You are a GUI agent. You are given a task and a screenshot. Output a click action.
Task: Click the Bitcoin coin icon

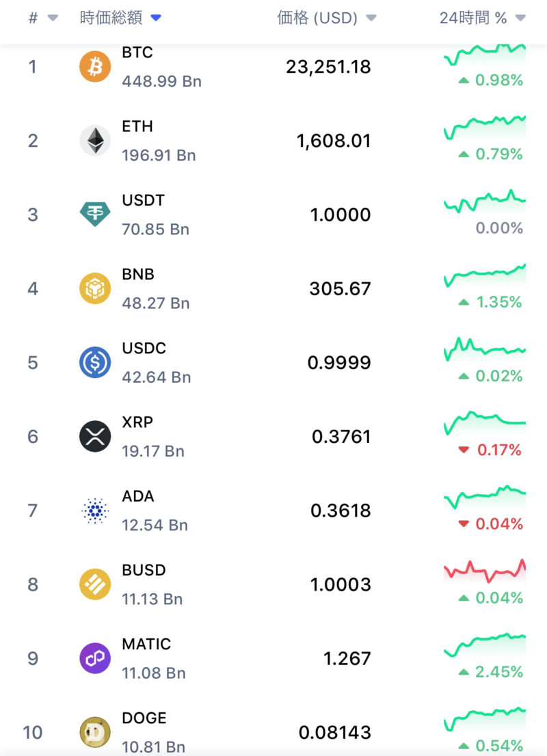[95, 67]
